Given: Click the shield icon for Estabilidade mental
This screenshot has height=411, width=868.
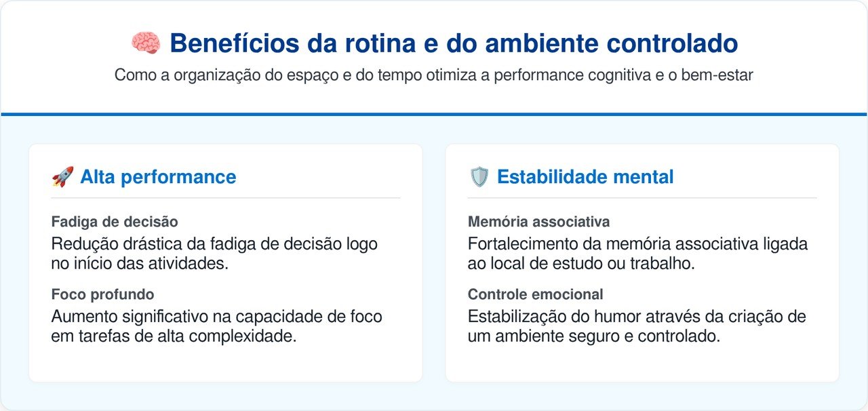Looking at the screenshot, I should (x=479, y=178).
